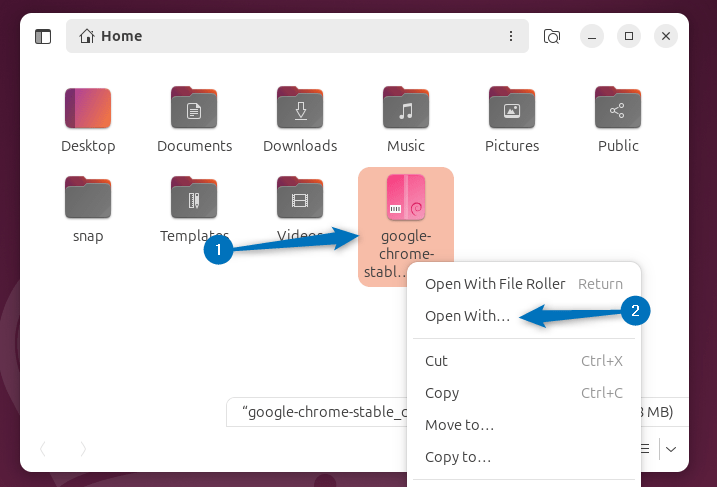The height and width of the screenshot is (487, 717).
Task: Maximize the Files window
Action: pyautogui.click(x=629, y=36)
